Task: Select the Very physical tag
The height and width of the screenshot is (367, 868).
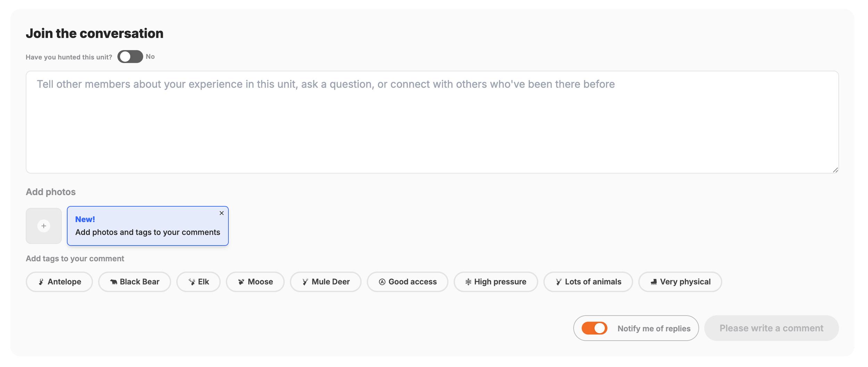Action: pos(680,282)
